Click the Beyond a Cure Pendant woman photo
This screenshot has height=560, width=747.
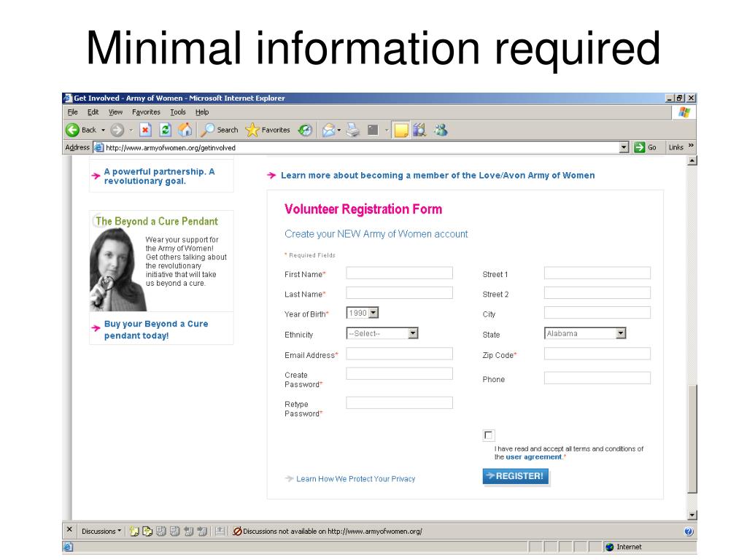tap(117, 270)
